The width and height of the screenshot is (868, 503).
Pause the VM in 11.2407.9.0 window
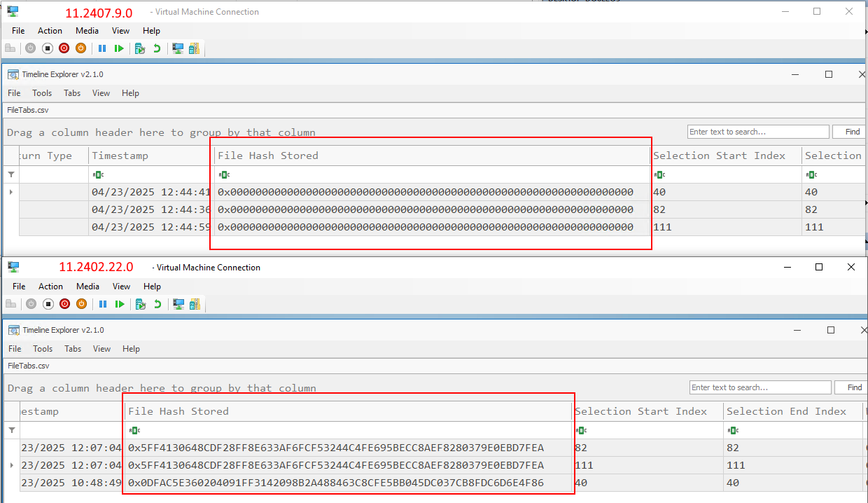pyautogui.click(x=102, y=48)
